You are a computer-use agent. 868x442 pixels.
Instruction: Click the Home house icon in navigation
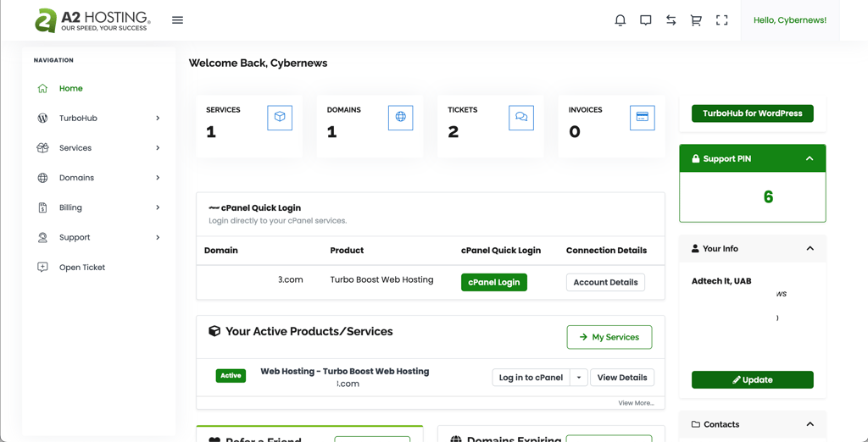[42, 89]
